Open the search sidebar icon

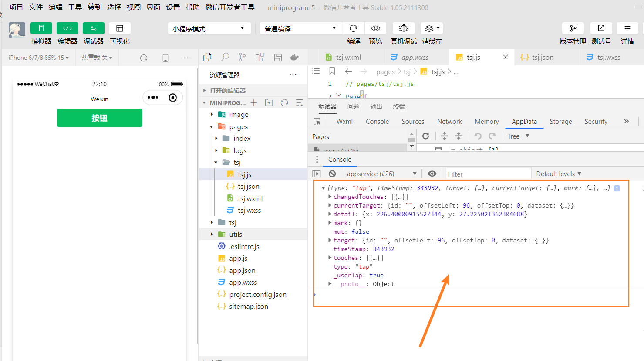tap(225, 57)
